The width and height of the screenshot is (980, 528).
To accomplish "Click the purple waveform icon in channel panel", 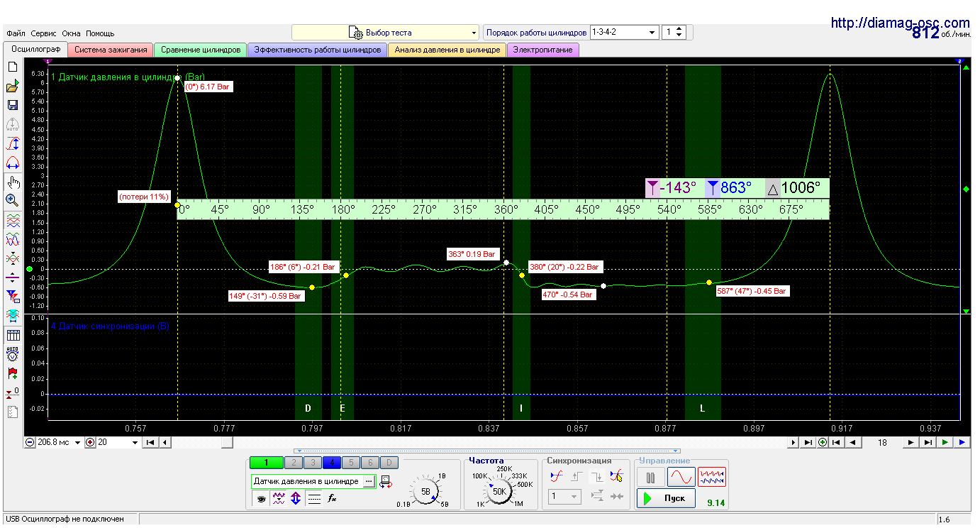I will pos(279,499).
